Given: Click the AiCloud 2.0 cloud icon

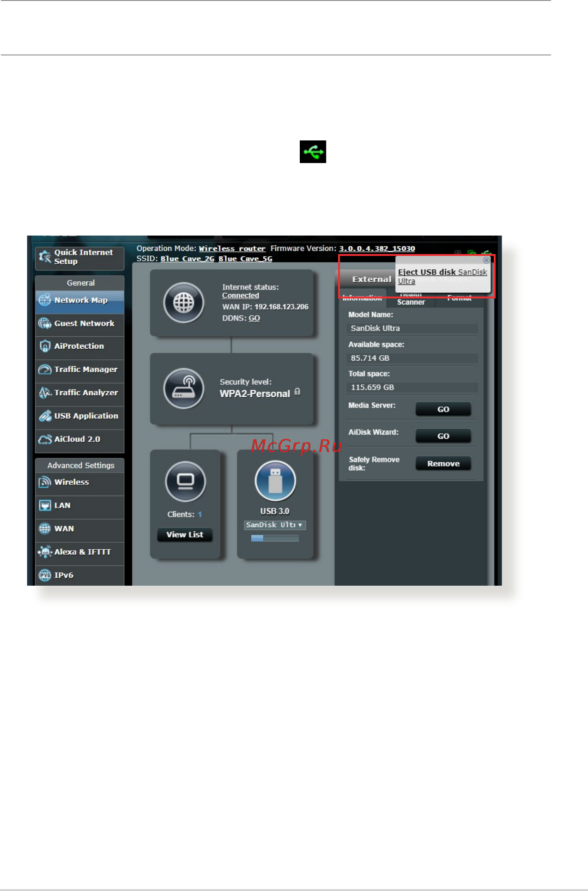Looking at the screenshot, I should coord(45,439).
